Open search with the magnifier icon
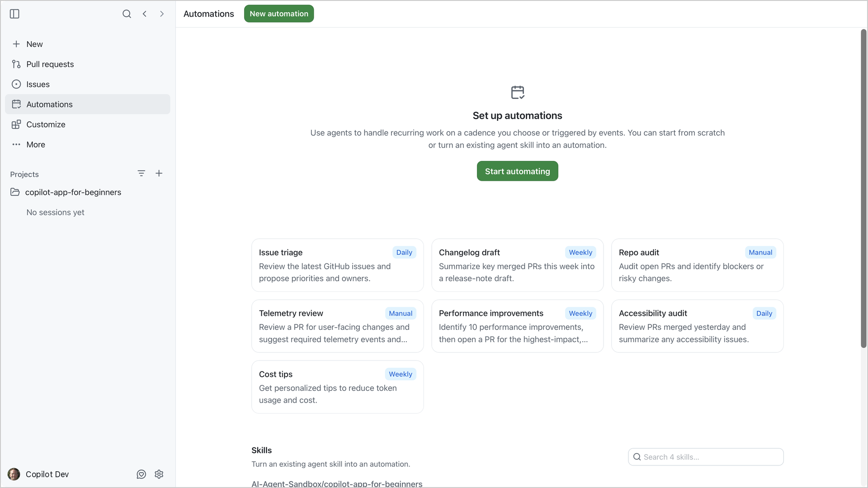Viewport: 868px width, 488px height. tap(127, 14)
